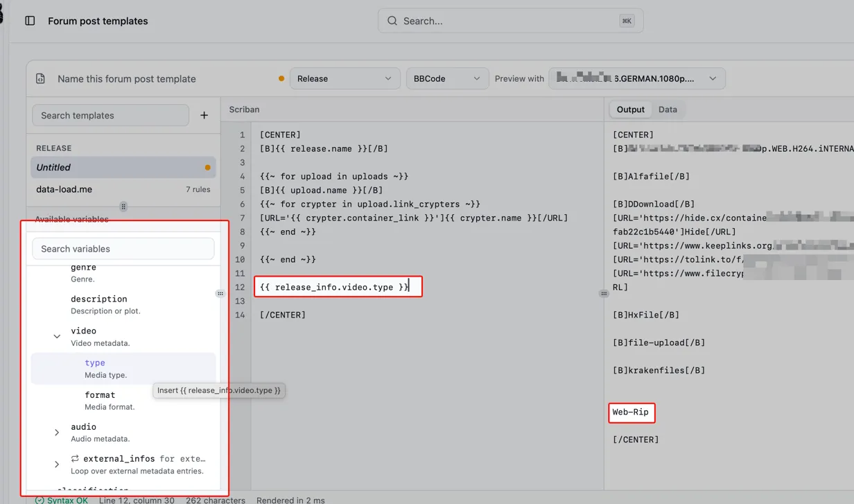Screen dimensions: 854x504
Task: Click line number 12 in gutter
Action: 241,287
